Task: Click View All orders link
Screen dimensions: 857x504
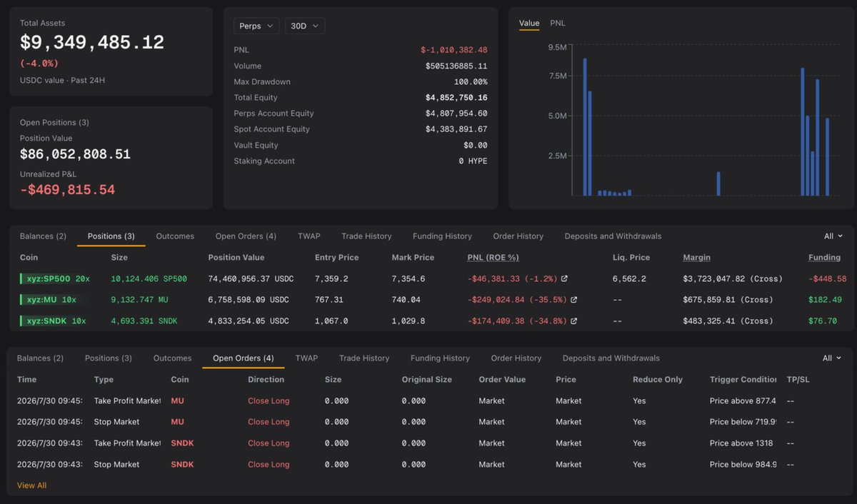Action: click(31, 485)
